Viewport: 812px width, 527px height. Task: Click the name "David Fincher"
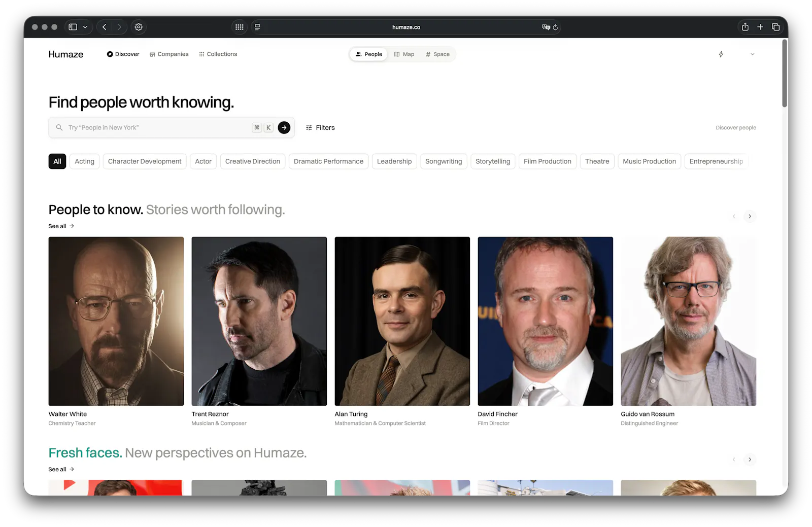[x=498, y=414]
